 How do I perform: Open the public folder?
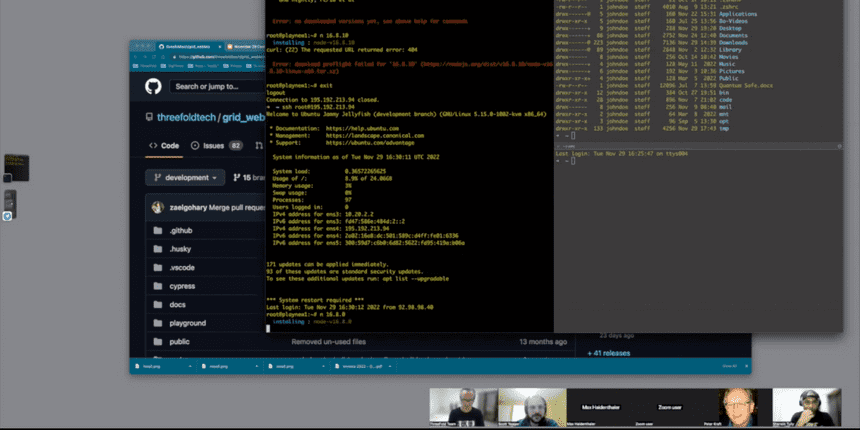179,342
